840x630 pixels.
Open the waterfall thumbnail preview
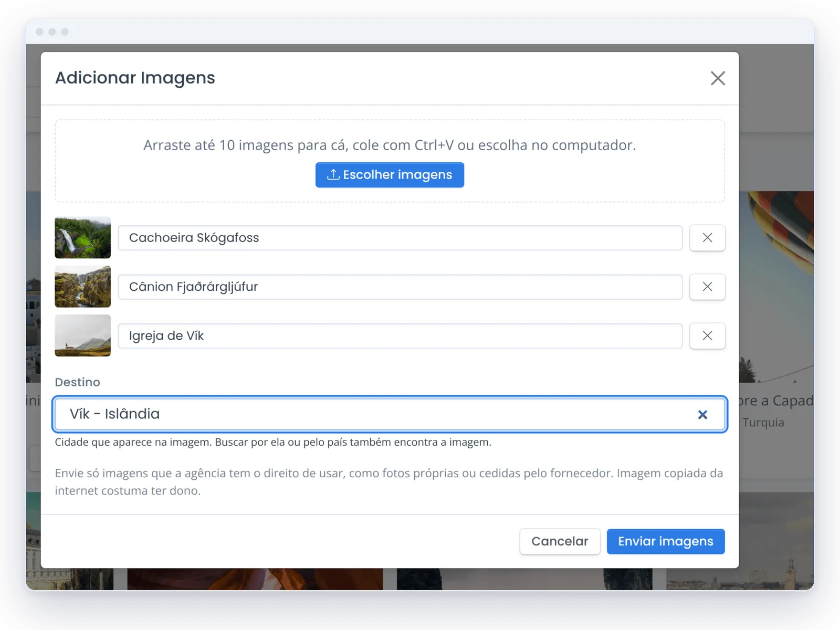pyautogui.click(x=83, y=237)
